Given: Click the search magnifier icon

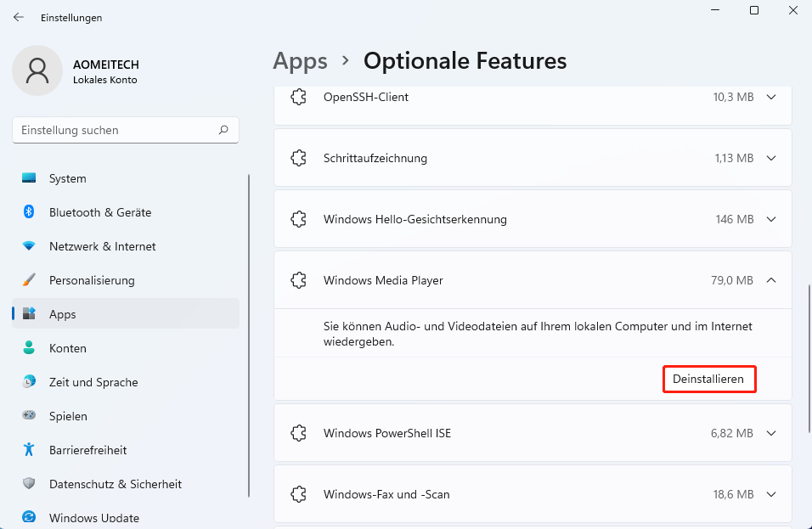Looking at the screenshot, I should click(223, 130).
